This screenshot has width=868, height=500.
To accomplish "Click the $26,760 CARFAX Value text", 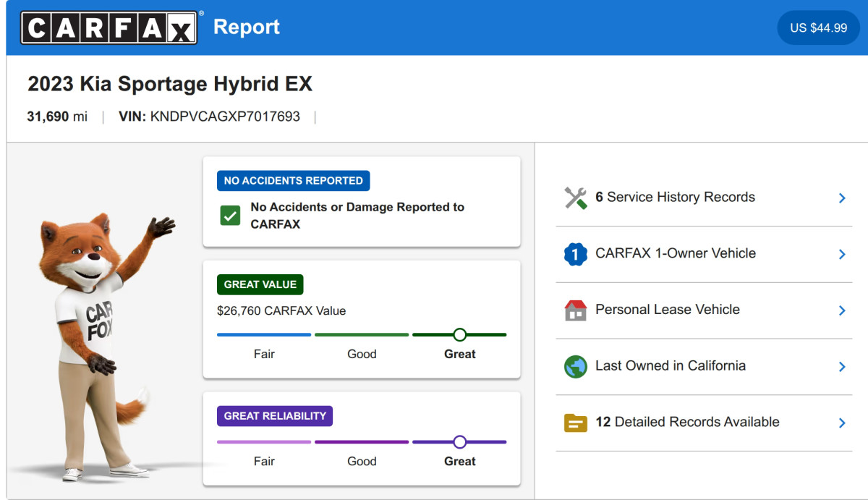I will coord(281,311).
